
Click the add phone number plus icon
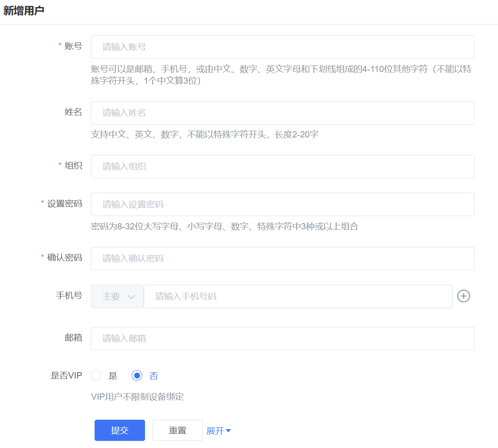pyautogui.click(x=463, y=296)
